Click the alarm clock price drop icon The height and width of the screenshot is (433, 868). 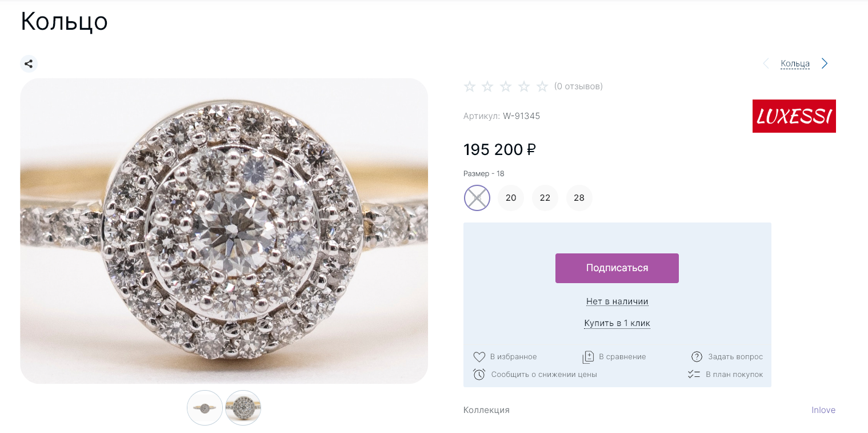(479, 375)
